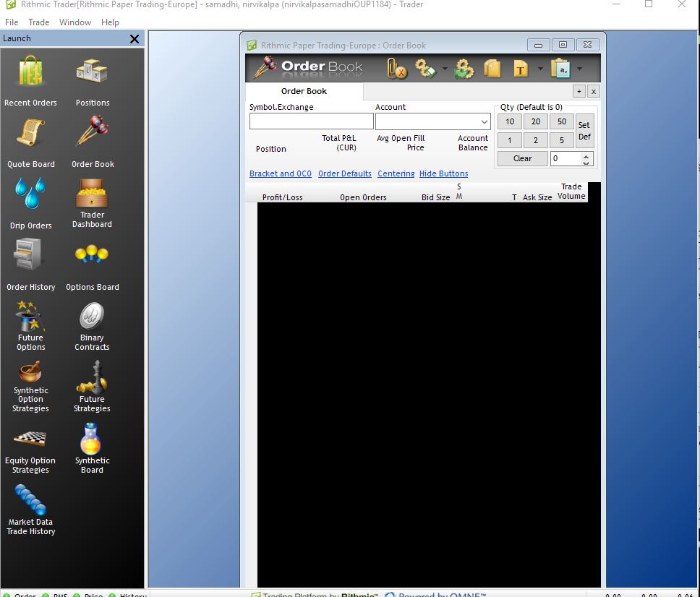Open the Help menu
The height and width of the screenshot is (597, 700).
(110, 22)
